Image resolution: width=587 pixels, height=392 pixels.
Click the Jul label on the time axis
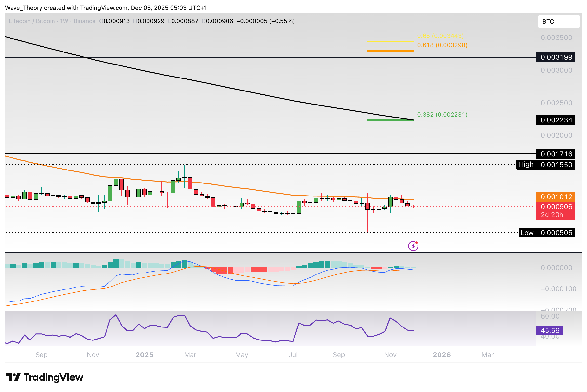[x=293, y=355]
